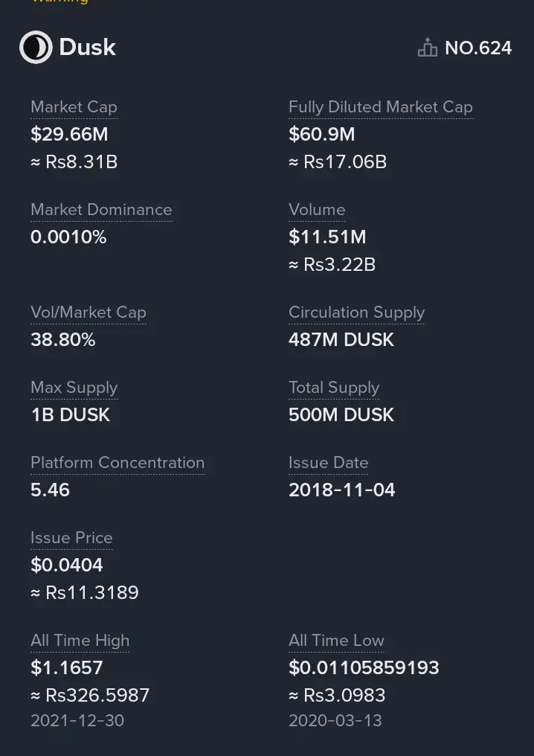Click the 2021-12-30 all-time-high date

(77, 720)
